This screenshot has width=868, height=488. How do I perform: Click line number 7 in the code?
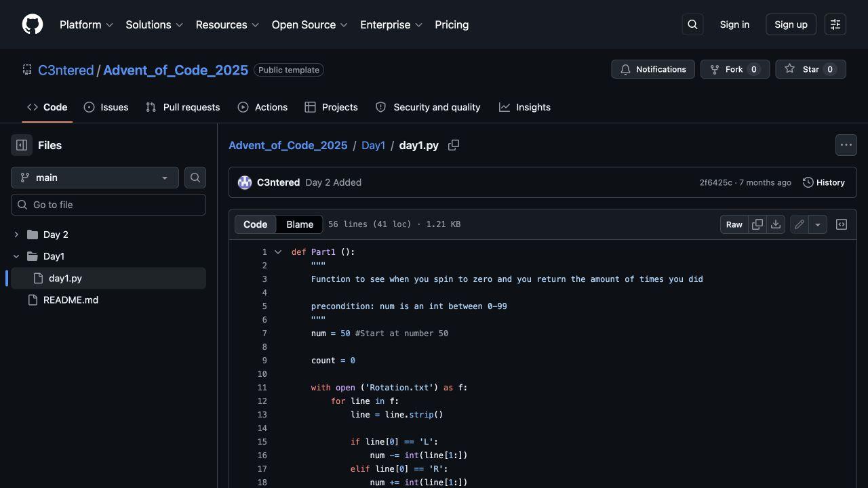click(264, 333)
